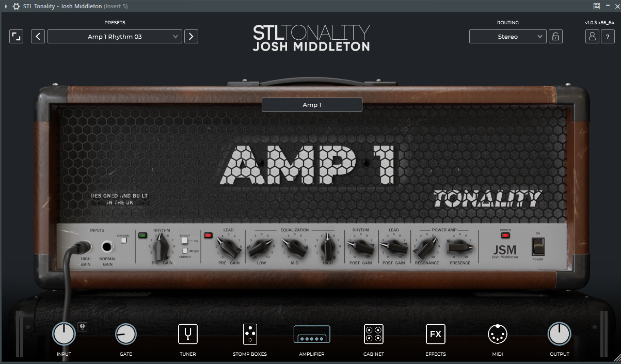Click the Gate knob
This screenshot has width=621, height=364.
tap(126, 334)
